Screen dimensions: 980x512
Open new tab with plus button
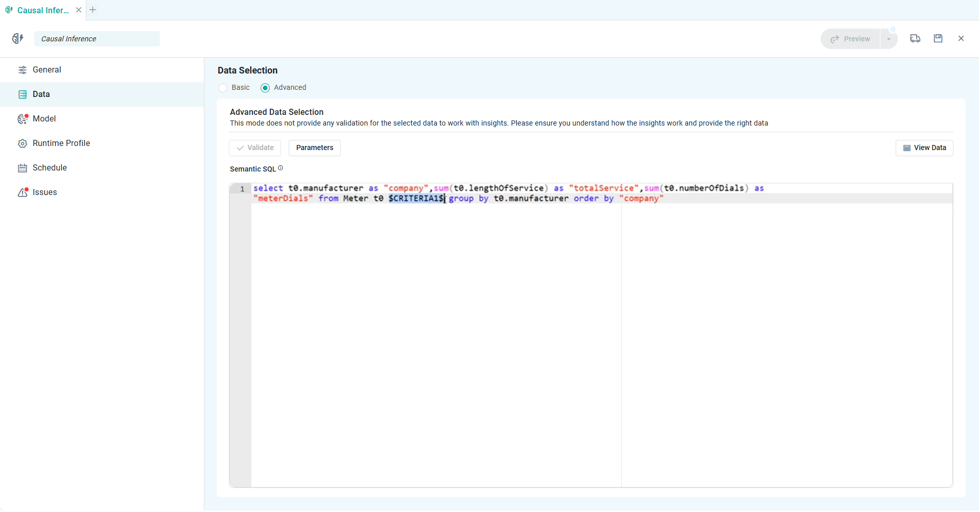(93, 10)
